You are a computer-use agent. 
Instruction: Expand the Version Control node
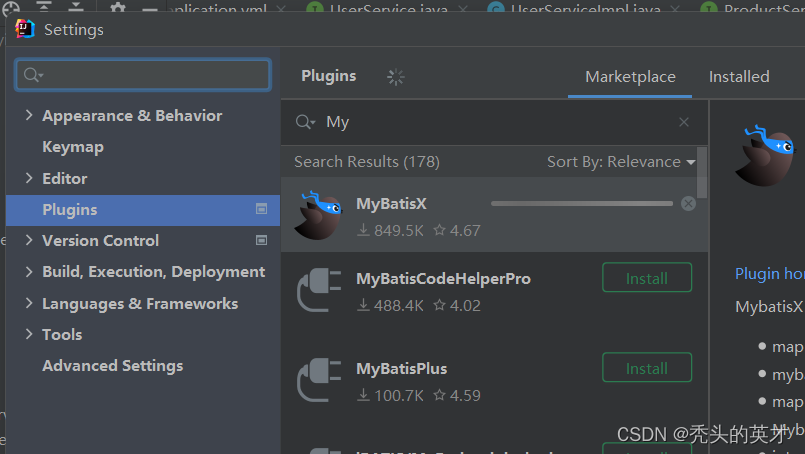29,240
